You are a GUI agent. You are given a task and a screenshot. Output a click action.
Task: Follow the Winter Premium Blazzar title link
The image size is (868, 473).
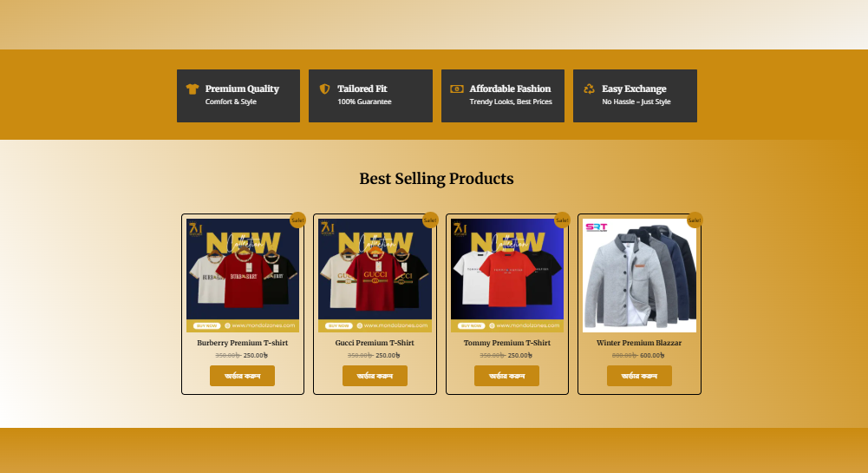[639, 343]
